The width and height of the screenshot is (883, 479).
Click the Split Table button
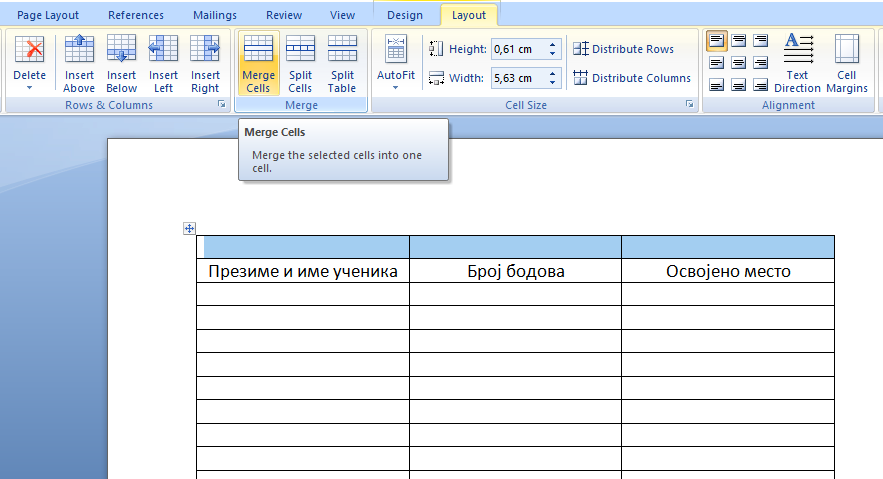pyautogui.click(x=342, y=64)
